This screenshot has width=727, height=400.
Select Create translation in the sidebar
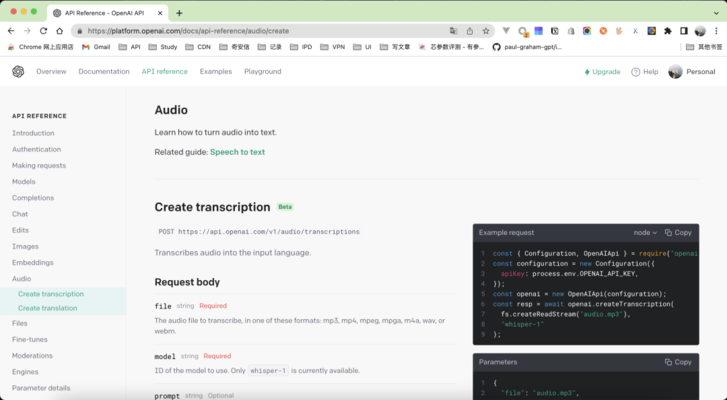pyautogui.click(x=48, y=308)
